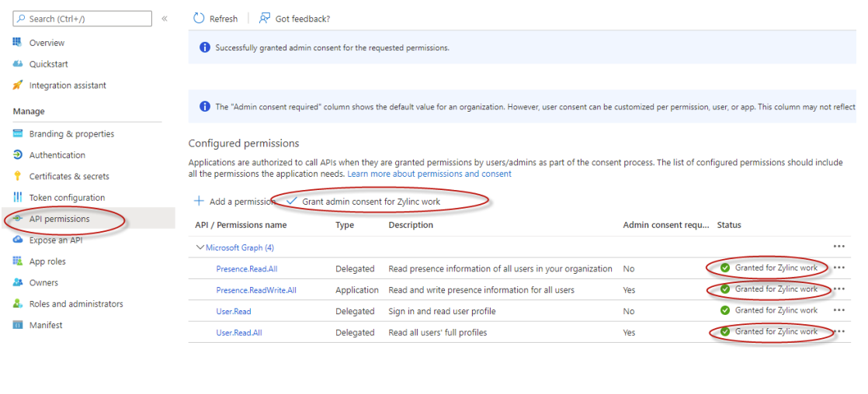Click 'Sign in and read user profile' description
This screenshot has height=394, width=868.
click(x=442, y=311)
